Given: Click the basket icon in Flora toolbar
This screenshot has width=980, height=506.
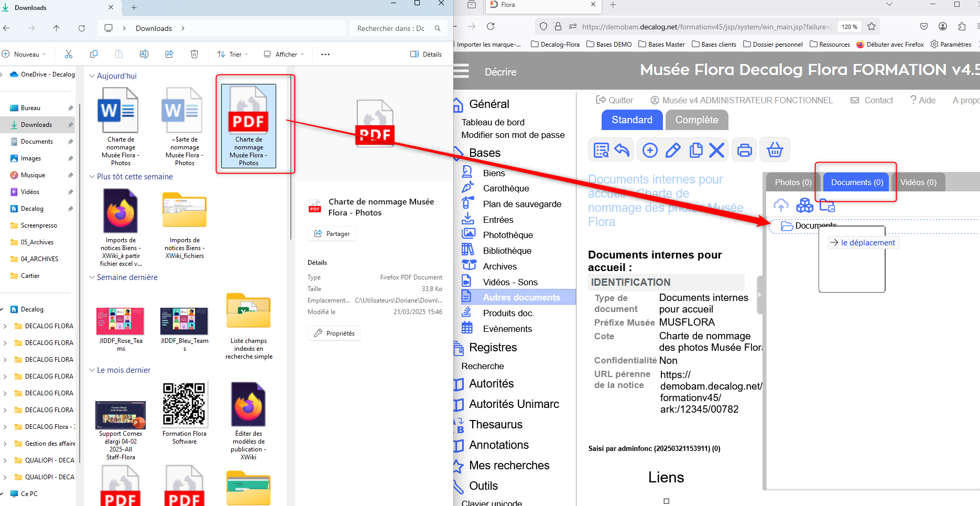Looking at the screenshot, I should pyautogui.click(x=775, y=150).
